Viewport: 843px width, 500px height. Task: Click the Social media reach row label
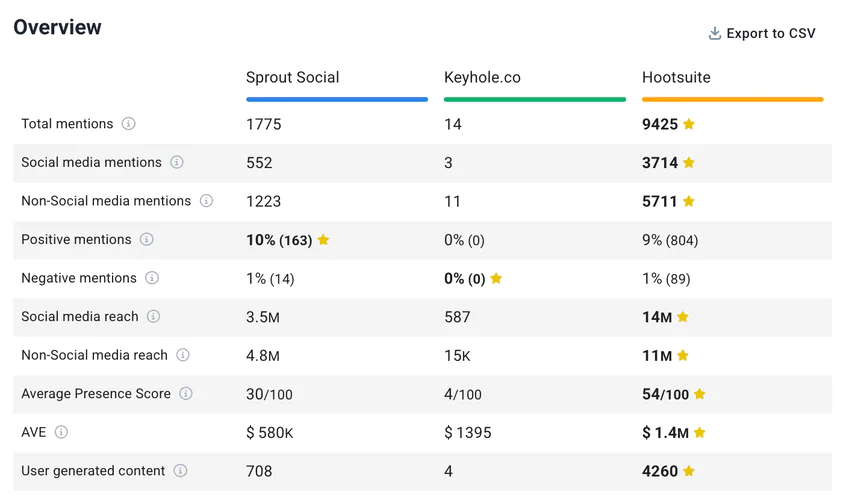[80, 316]
